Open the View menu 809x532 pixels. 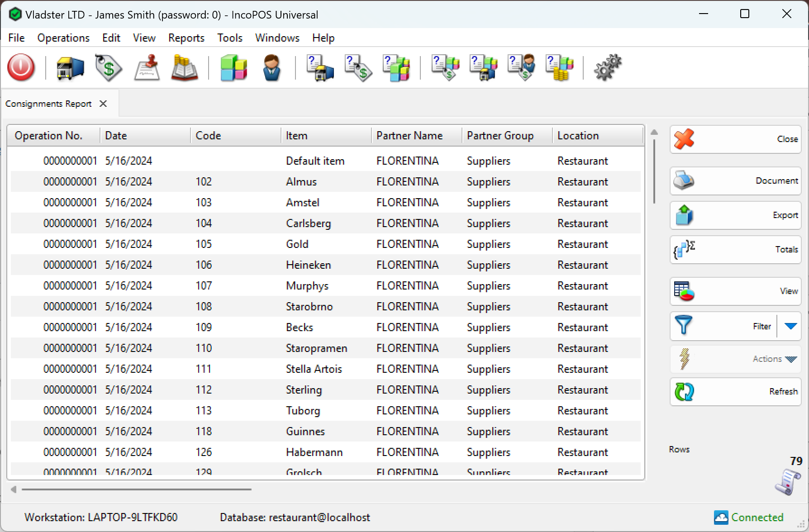[x=144, y=38]
